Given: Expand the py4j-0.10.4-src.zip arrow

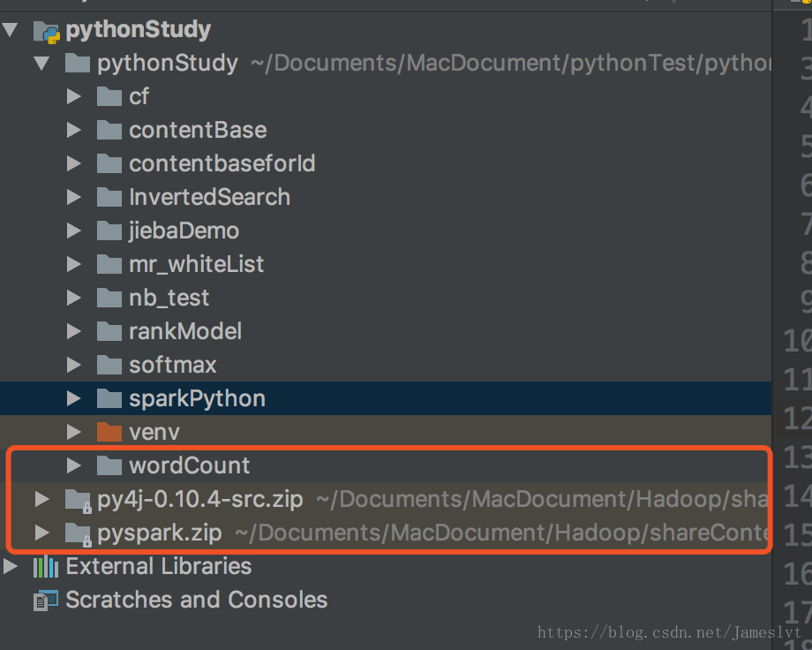Looking at the screenshot, I should pos(42,499).
